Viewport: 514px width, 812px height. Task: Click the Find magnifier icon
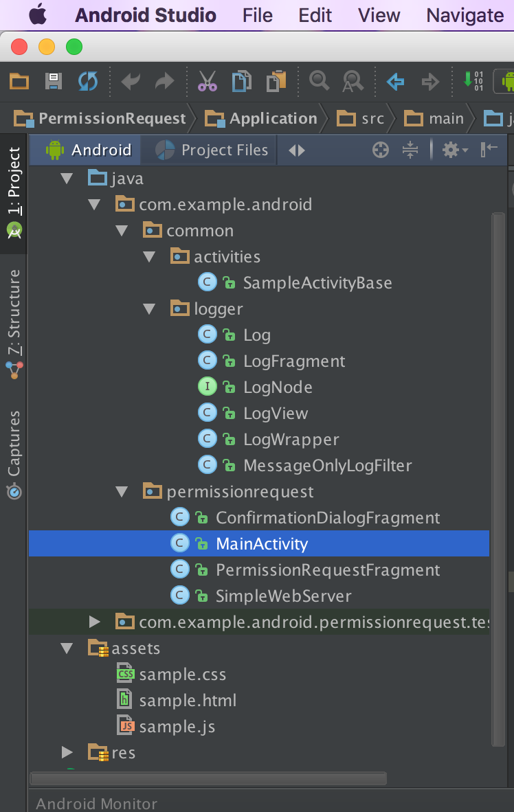click(319, 81)
